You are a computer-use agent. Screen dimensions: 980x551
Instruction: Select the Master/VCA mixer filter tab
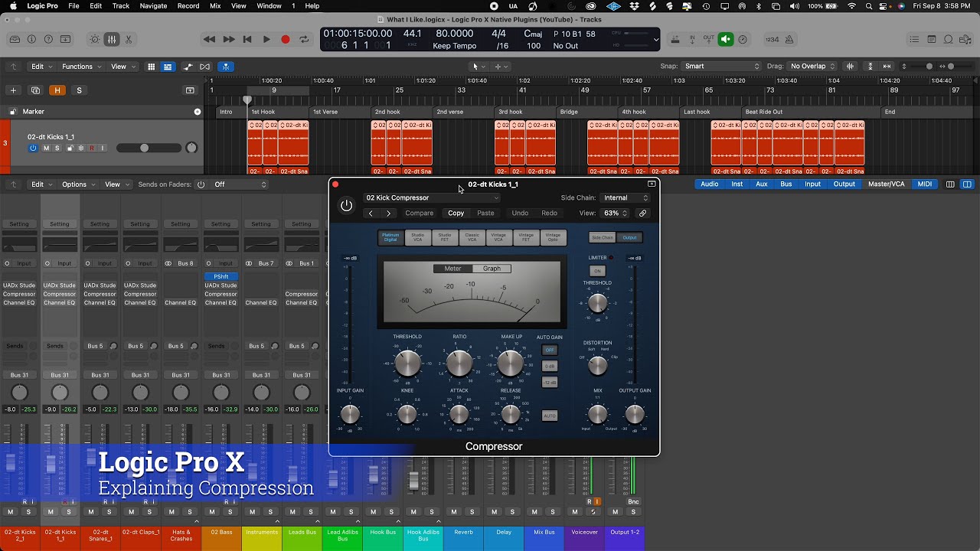click(x=886, y=184)
